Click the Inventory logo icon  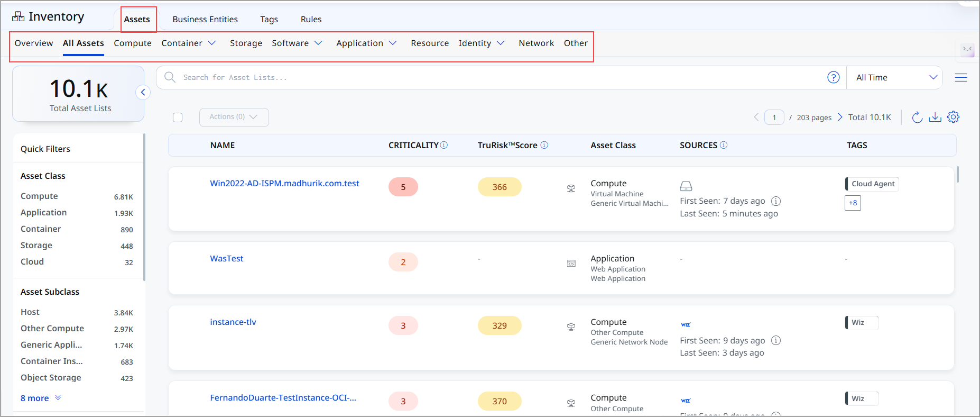pos(18,16)
